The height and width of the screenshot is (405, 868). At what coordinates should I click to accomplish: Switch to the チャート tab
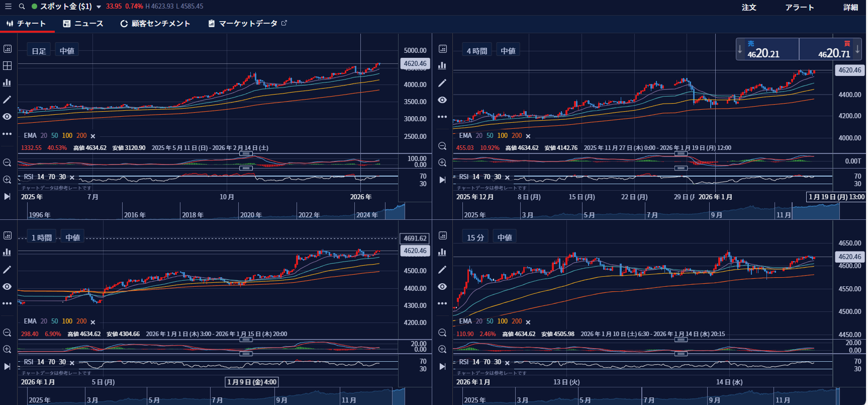26,24
